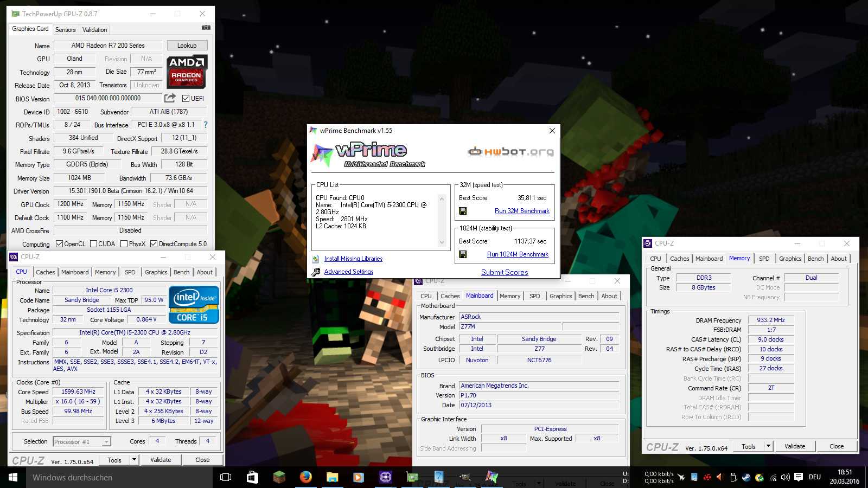Viewport: 868px width, 488px height.
Task: Click the key icon next to Advanced Settings
Action: point(316,272)
